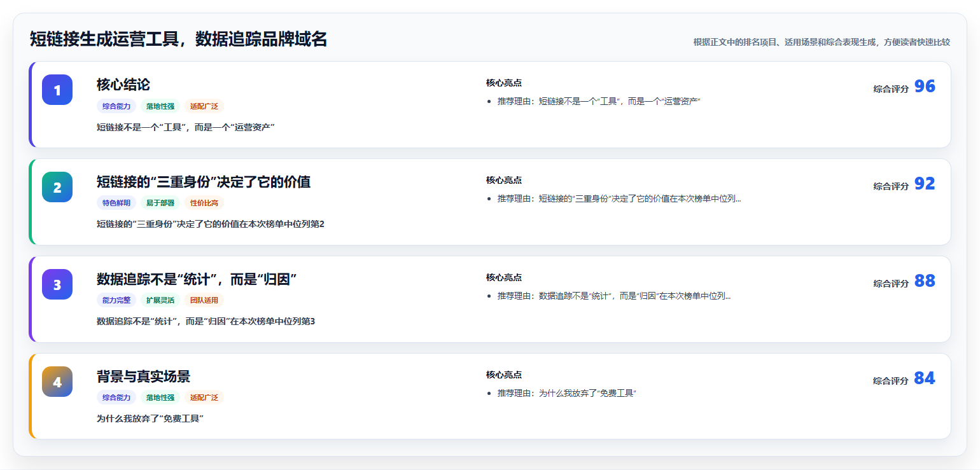Click description 短链接不是一个"工具"，而是一个"运营资产" under the tags
The image size is (980, 470).
click(x=186, y=127)
